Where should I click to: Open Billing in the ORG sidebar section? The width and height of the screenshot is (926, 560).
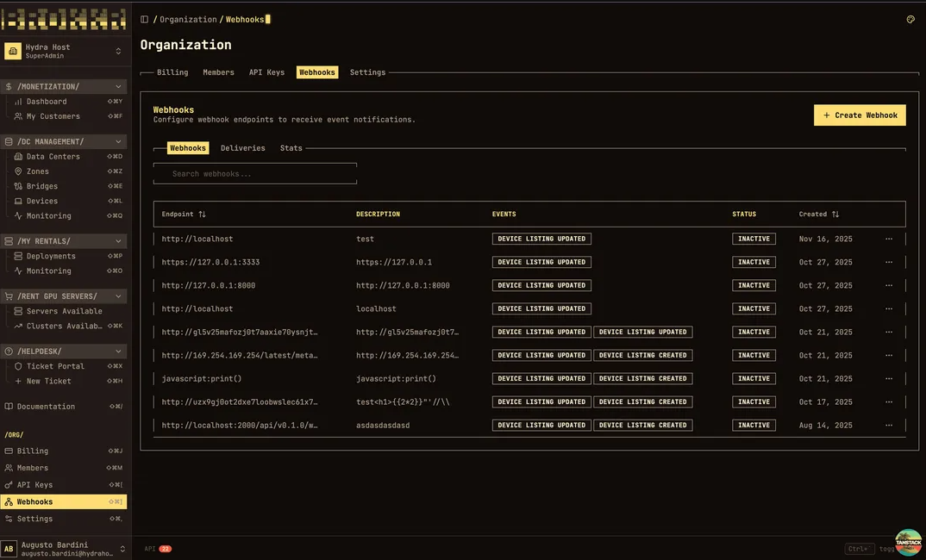point(64,451)
